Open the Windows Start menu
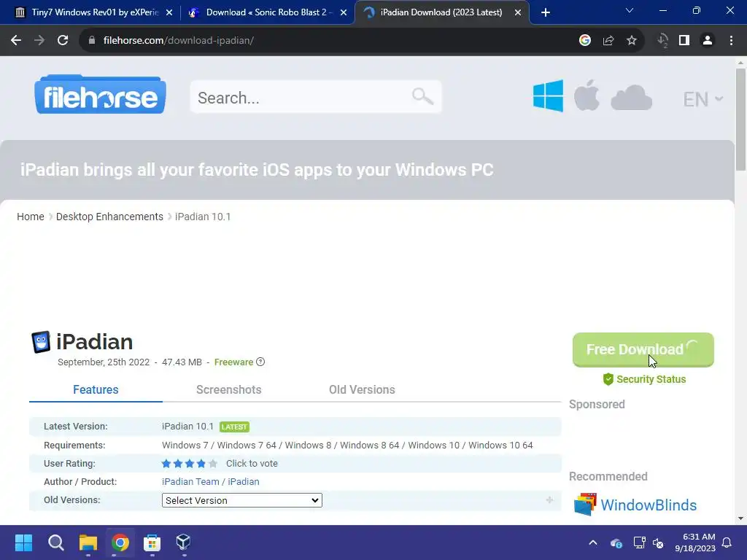The image size is (747, 560). 23,542
